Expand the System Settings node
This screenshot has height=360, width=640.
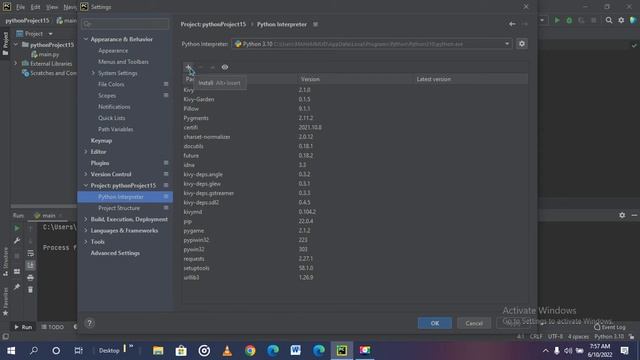point(93,73)
